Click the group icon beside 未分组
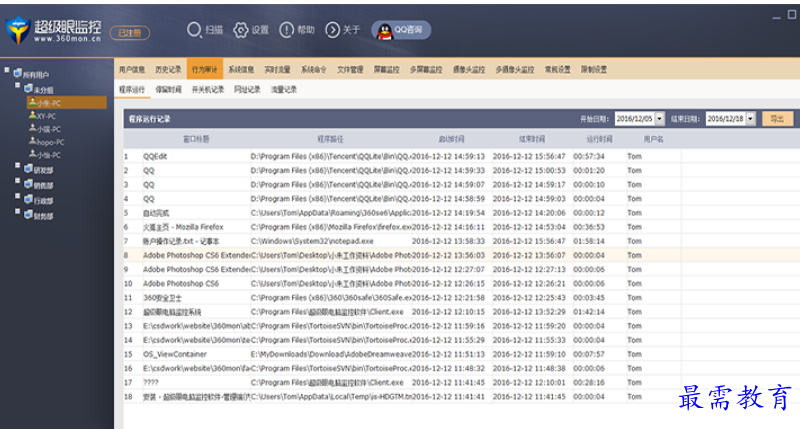The width and height of the screenshot is (800, 429). click(x=29, y=88)
